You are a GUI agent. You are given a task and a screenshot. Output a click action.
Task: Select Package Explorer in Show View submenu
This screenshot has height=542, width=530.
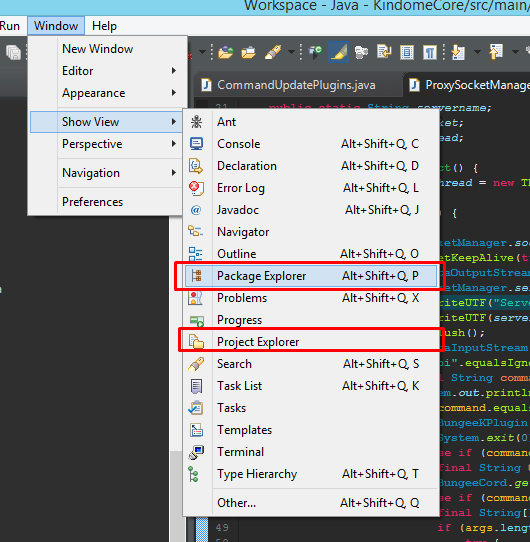point(310,276)
